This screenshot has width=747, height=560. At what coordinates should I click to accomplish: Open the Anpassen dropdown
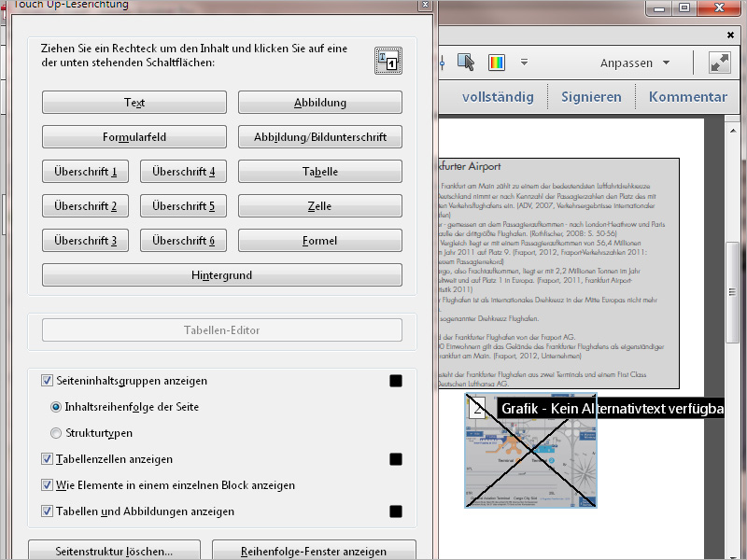coord(635,63)
